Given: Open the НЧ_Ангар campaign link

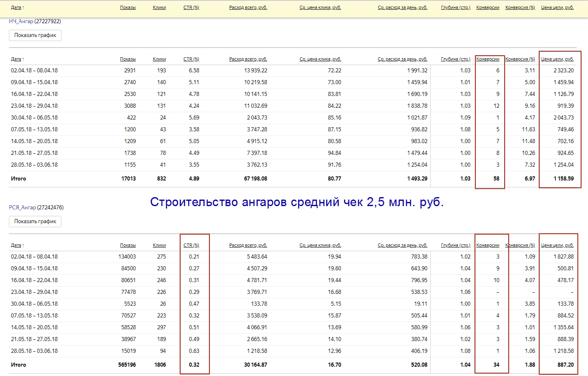Looking at the screenshot, I should 21,21.
